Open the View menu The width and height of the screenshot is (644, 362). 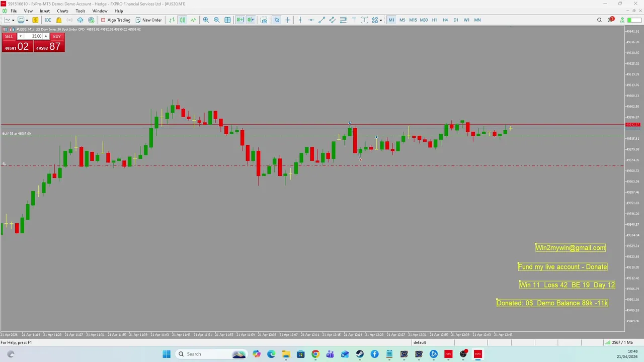pos(28,11)
